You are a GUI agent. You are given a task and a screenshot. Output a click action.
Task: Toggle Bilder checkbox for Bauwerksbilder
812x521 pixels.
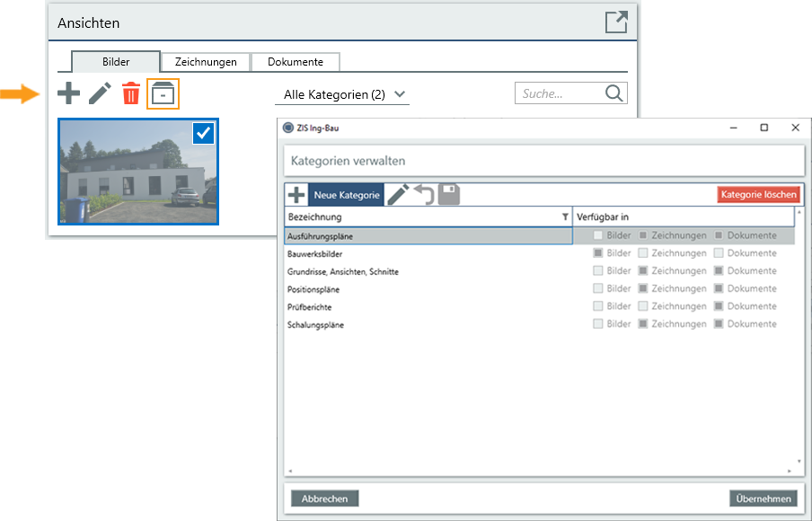click(598, 253)
